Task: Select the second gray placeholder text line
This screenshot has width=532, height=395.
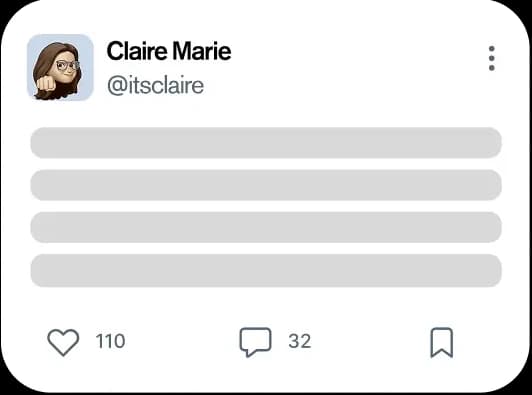Action: click(x=266, y=185)
